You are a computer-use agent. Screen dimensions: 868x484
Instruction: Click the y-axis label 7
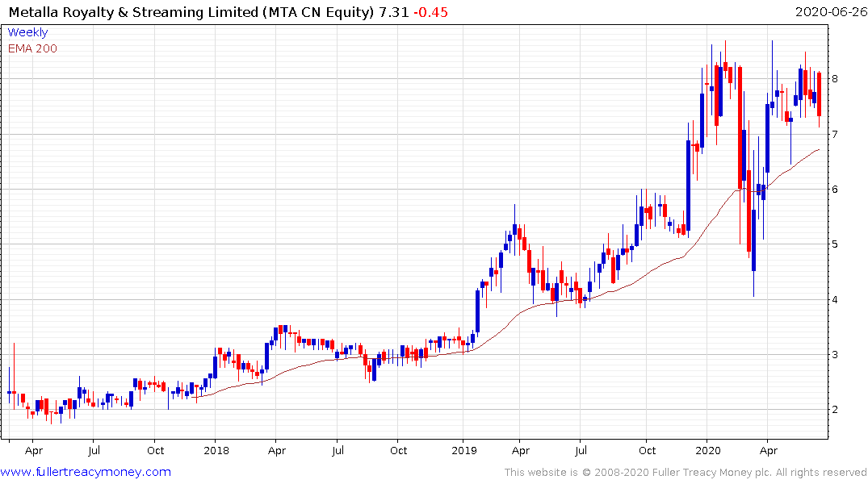[834, 134]
